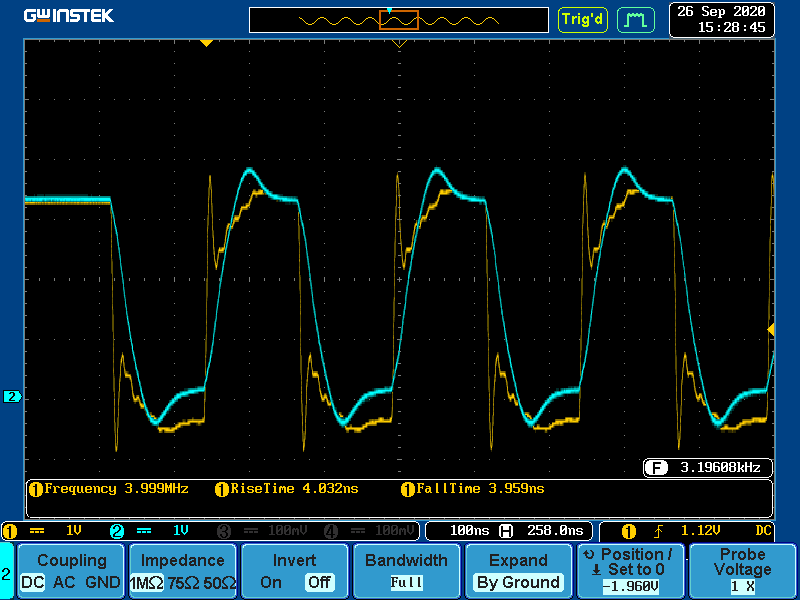Turn Invert On
The height and width of the screenshot is (600, 800).
point(270,582)
